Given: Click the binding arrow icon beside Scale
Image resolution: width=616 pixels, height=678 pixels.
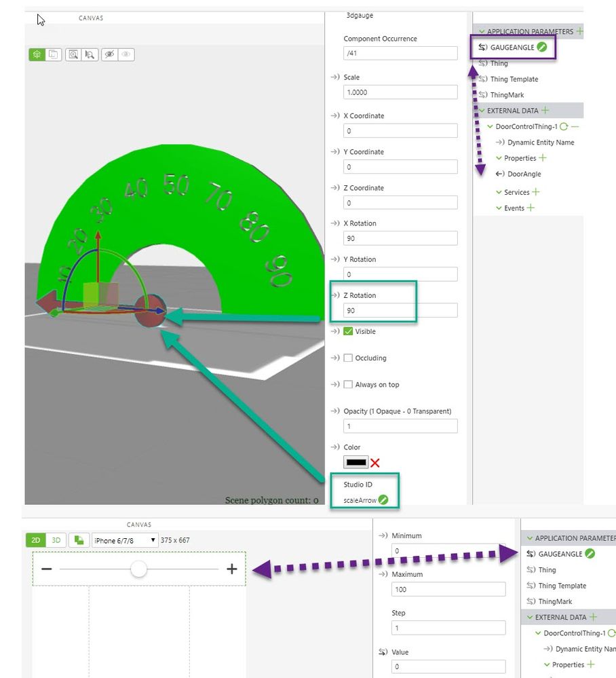Looking at the screenshot, I should pyautogui.click(x=335, y=77).
